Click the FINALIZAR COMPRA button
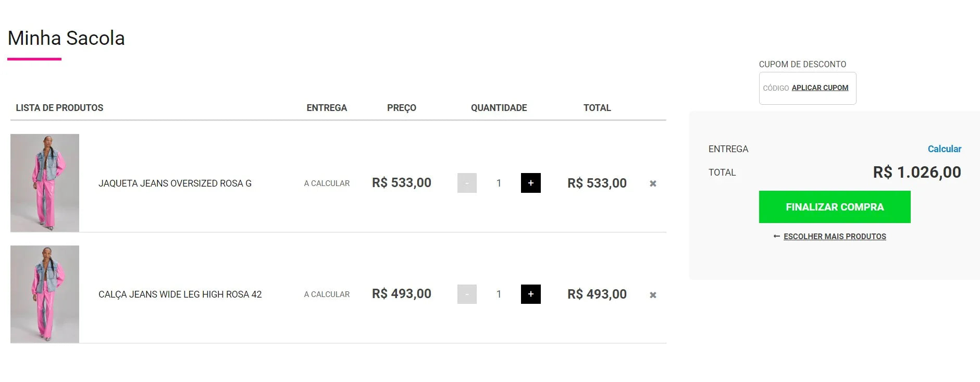980x382 pixels. 835,206
